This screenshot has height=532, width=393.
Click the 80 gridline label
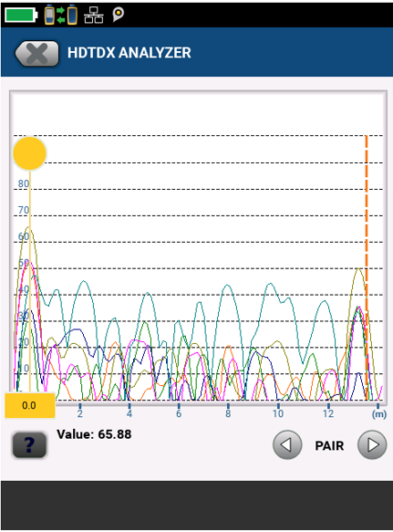(24, 183)
